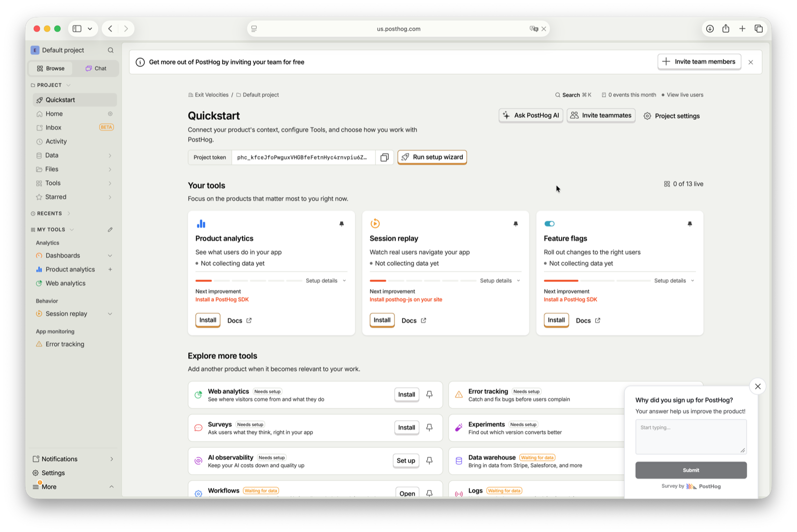Click Data warehouse database icon
797x532 pixels.
click(x=459, y=461)
